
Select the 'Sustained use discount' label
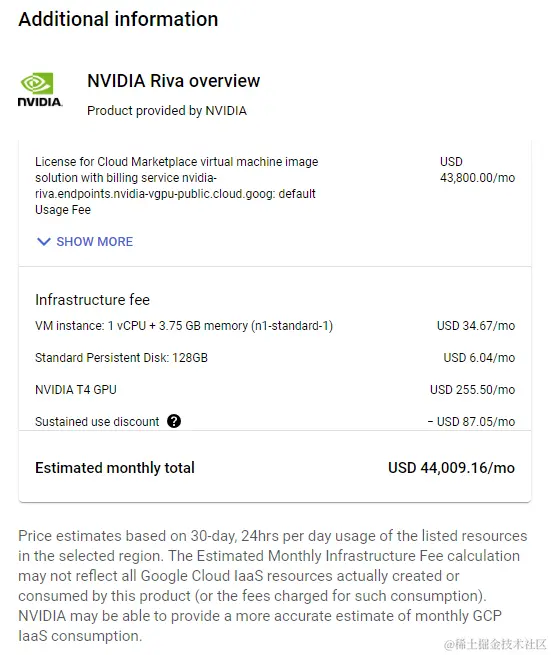97,421
